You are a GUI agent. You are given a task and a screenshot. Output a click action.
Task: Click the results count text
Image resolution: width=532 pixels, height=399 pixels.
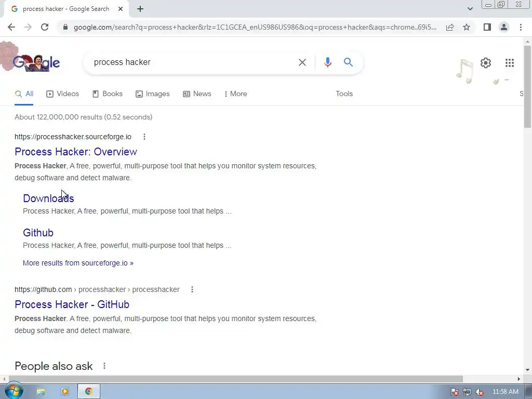(84, 117)
